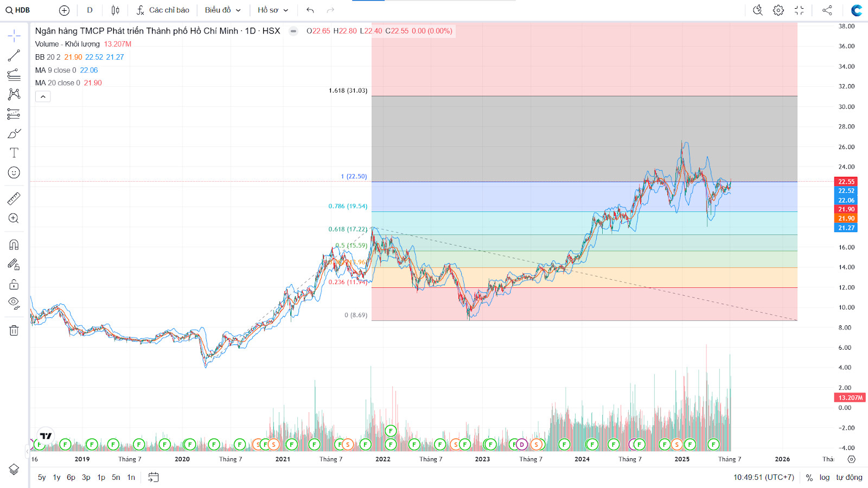This screenshot has width=868, height=488.
Task: Click the 0 (8.69) Fibonacci level label
Action: pyautogui.click(x=356, y=315)
